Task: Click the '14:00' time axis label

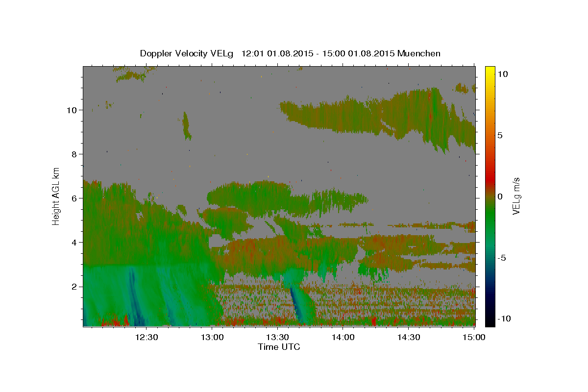Action: click(x=343, y=337)
